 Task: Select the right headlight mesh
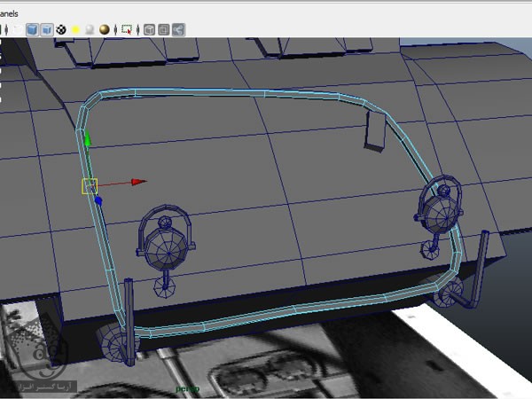tap(439, 209)
